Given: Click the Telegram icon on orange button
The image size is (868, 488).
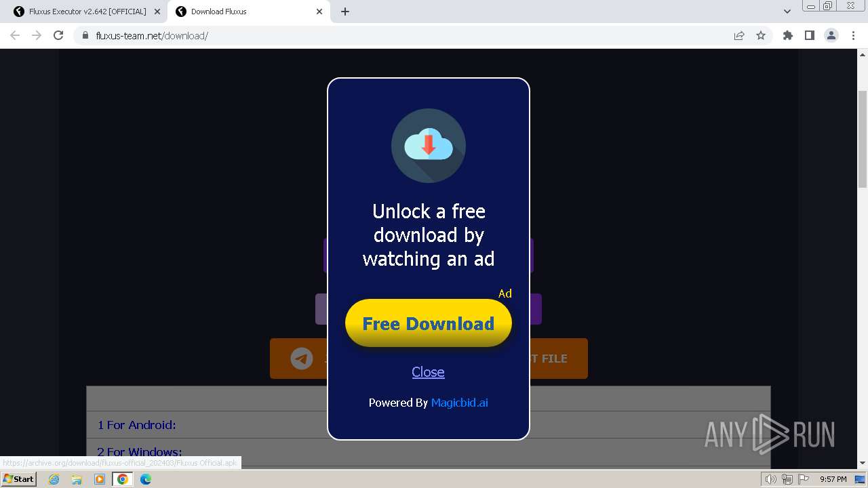Looking at the screenshot, I should point(302,359).
